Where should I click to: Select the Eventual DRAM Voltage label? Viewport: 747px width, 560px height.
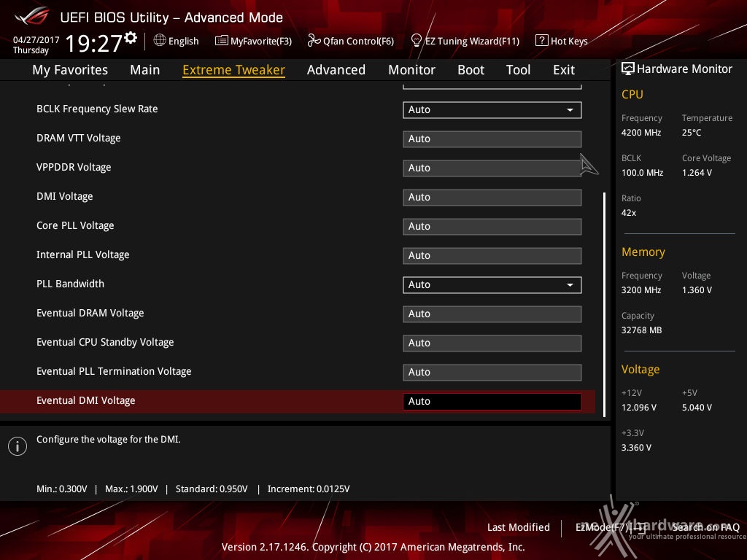click(90, 313)
